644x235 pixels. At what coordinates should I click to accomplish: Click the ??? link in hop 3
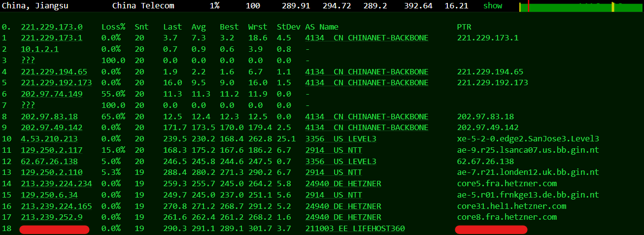(28, 61)
